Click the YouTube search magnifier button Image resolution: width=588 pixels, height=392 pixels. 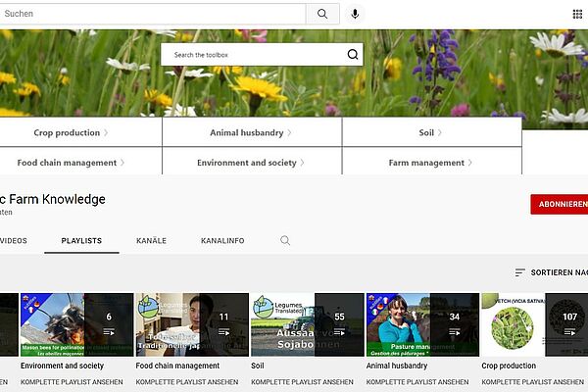coord(322,14)
